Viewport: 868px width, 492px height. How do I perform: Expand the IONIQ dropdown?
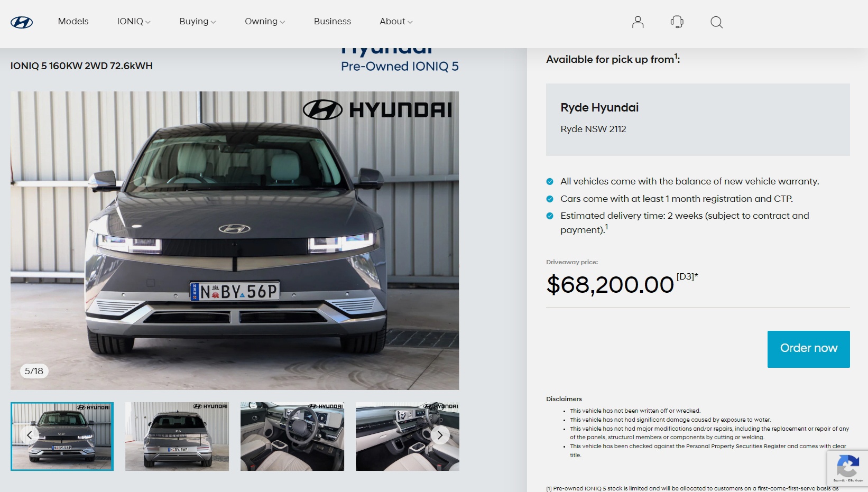point(133,22)
